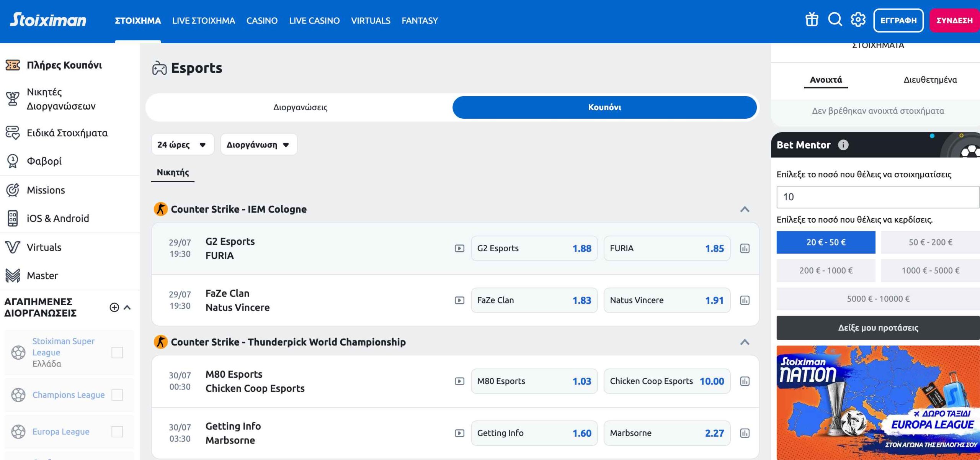The image size is (980, 460).
Task: Open live stream icon for Getting Info match
Action: 459,433
